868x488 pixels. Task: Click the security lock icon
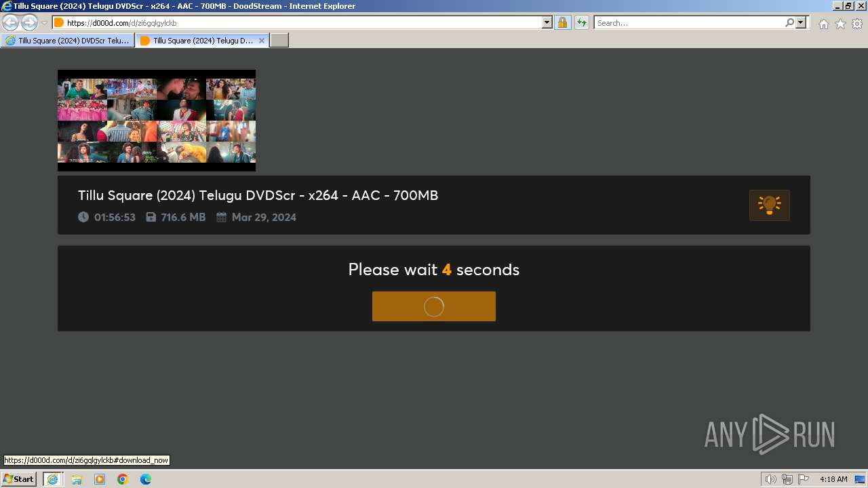pos(562,22)
